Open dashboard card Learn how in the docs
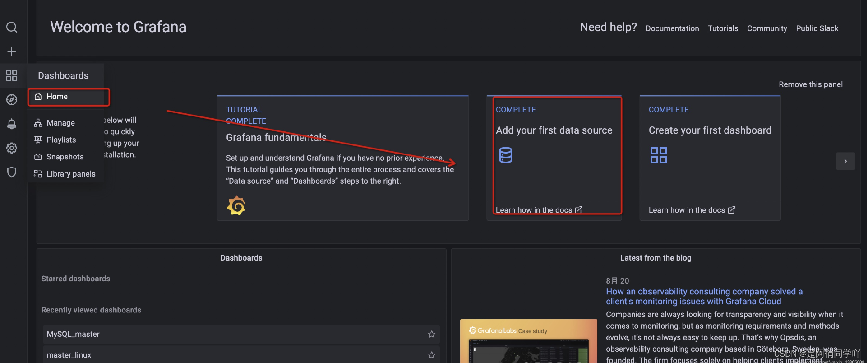The image size is (868, 363). pyautogui.click(x=692, y=210)
